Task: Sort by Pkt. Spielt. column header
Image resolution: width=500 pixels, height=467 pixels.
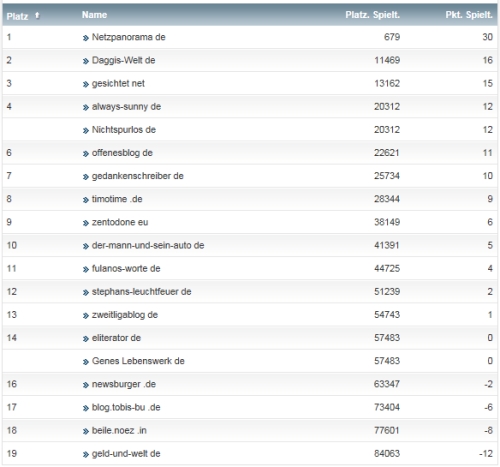Action: pyautogui.click(x=469, y=15)
